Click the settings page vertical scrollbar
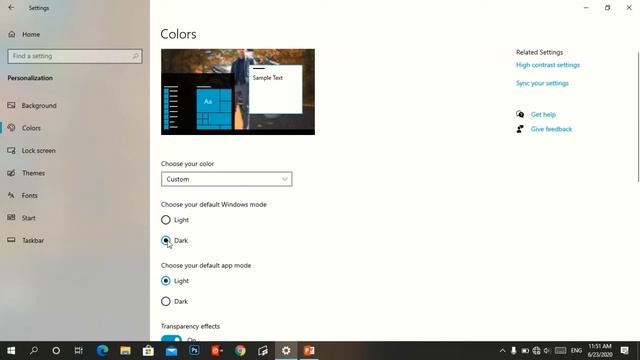640x360 pixels. pyautogui.click(x=638, y=117)
